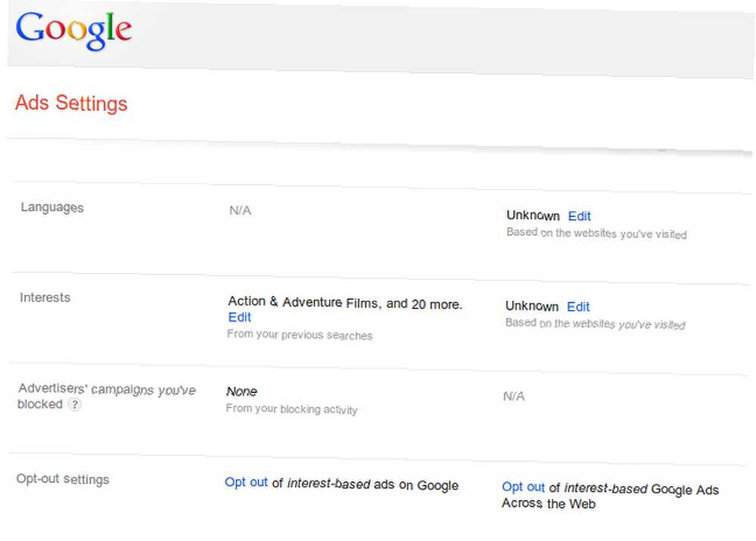Screen dimensions: 756x541
Task: Click None under blocked campaigns
Action: [242, 391]
